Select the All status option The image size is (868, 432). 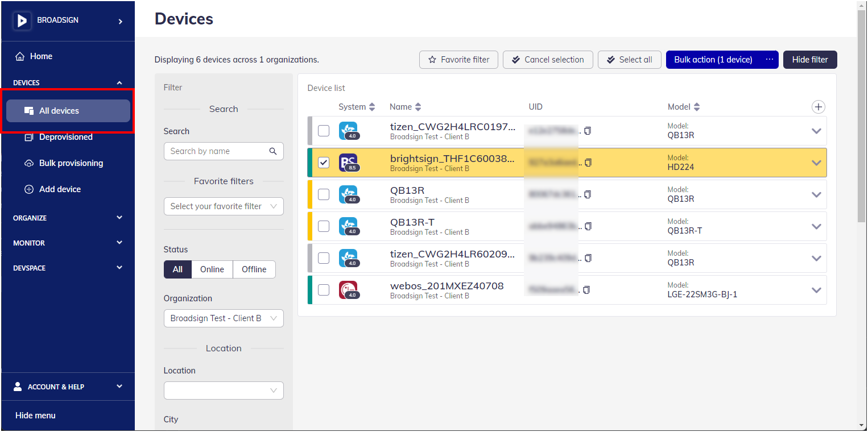(x=177, y=269)
